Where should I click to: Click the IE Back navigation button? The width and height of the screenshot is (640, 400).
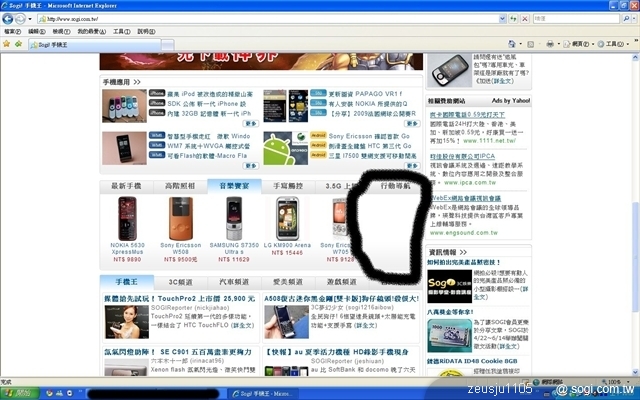9,18
